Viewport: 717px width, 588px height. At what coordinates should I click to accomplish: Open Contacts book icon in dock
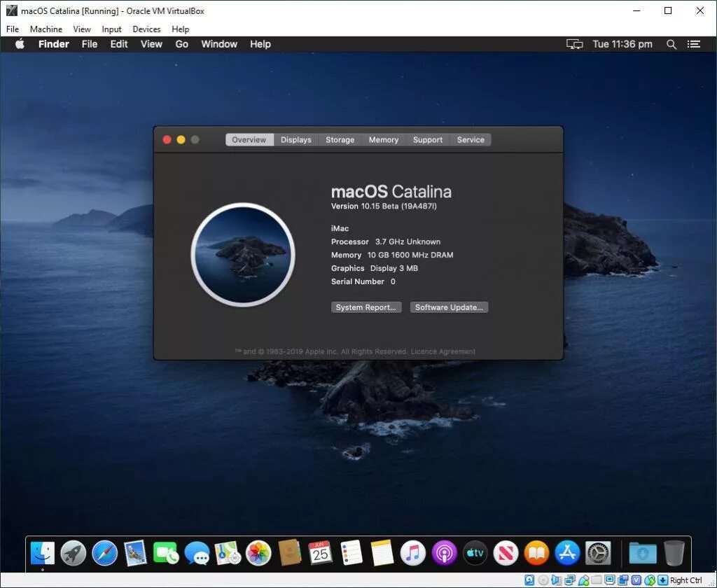click(289, 553)
